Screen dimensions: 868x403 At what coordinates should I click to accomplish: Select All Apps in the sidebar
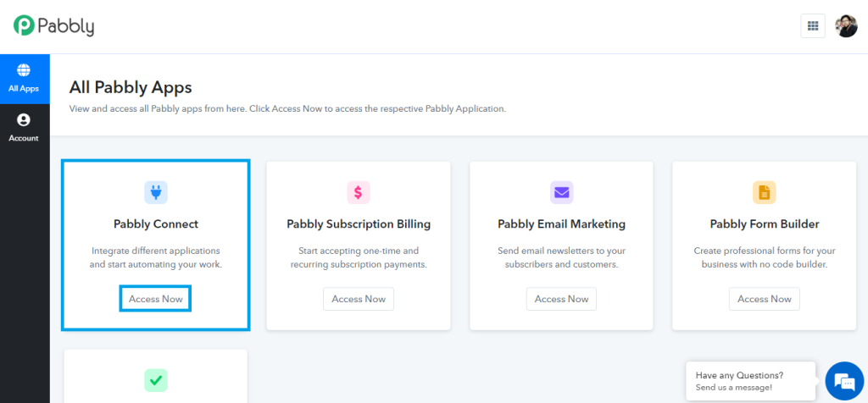tap(24, 79)
